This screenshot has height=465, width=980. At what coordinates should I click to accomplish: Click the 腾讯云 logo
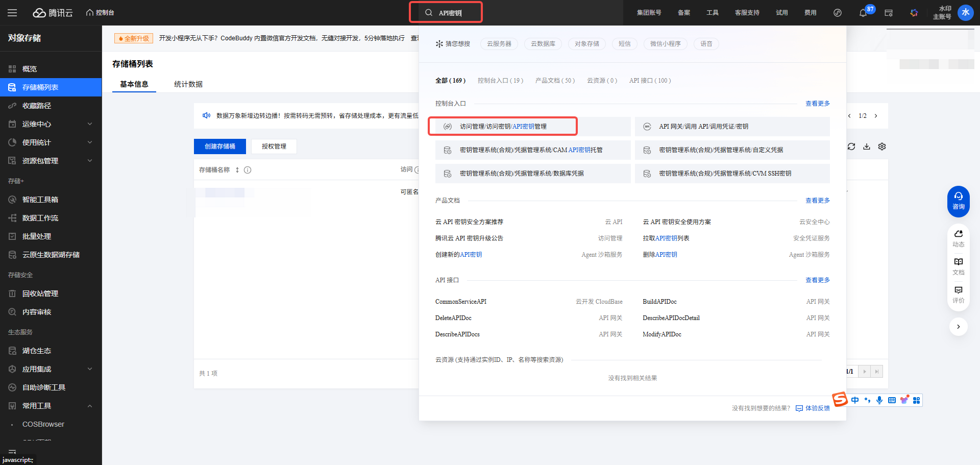coord(55,12)
